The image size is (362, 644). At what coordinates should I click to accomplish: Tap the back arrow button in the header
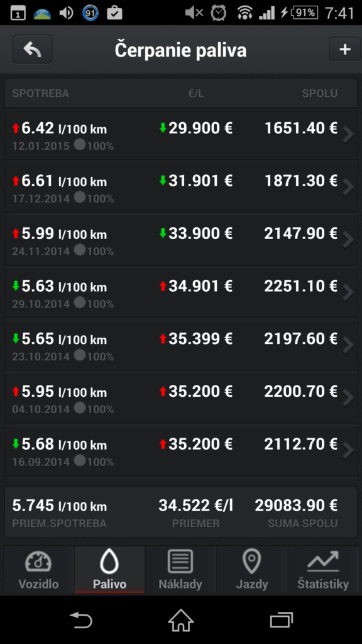pos(33,50)
